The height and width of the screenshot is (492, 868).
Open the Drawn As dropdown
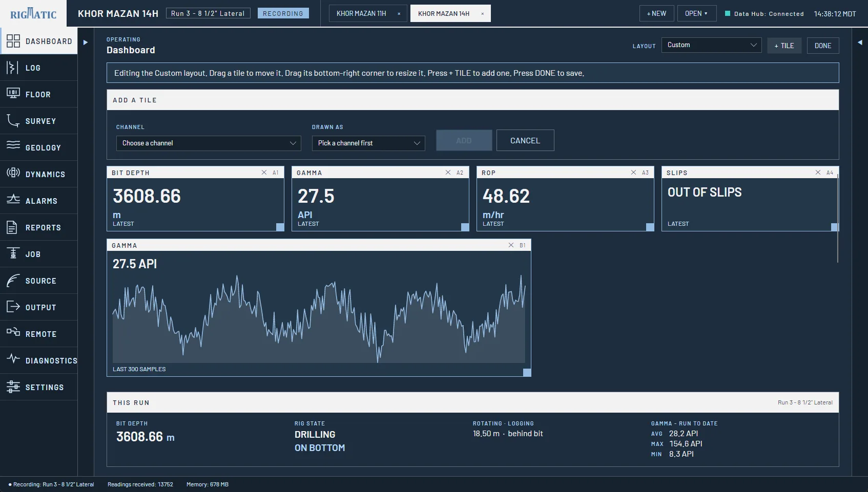pyautogui.click(x=368, y=143)
